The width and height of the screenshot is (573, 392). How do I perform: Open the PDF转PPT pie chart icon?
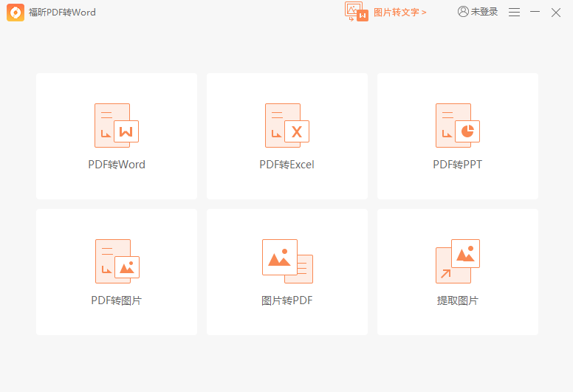coord(457,125)
